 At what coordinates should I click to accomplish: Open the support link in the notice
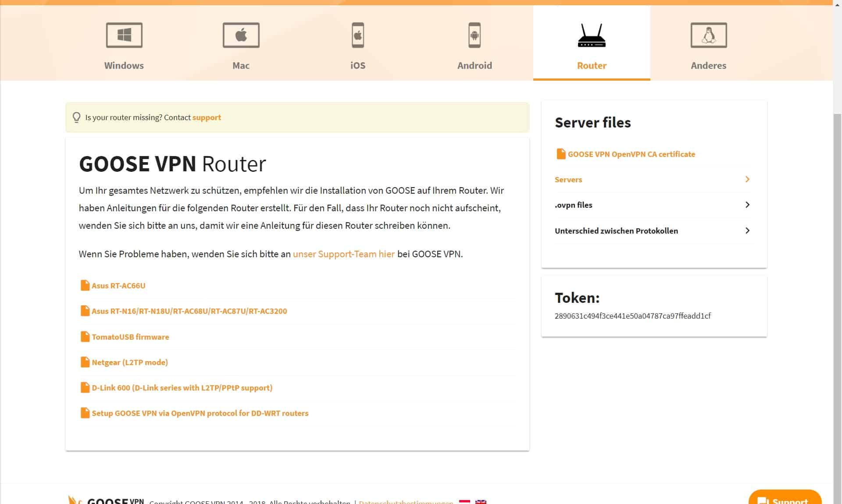click(207, 117)
